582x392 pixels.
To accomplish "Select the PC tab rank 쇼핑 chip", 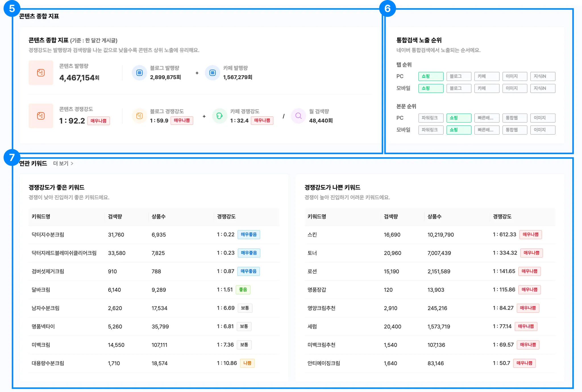I will click(x=431, y=76).
